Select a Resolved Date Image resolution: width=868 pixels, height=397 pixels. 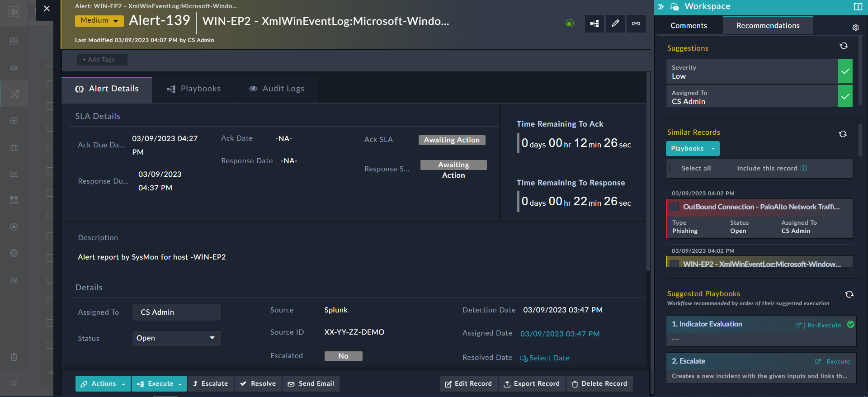(x=545, y=358)
